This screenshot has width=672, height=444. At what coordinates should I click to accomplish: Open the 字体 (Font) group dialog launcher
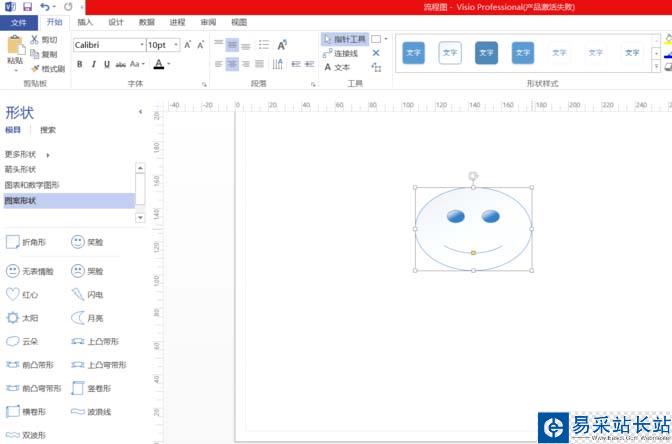tap(204, 84)
